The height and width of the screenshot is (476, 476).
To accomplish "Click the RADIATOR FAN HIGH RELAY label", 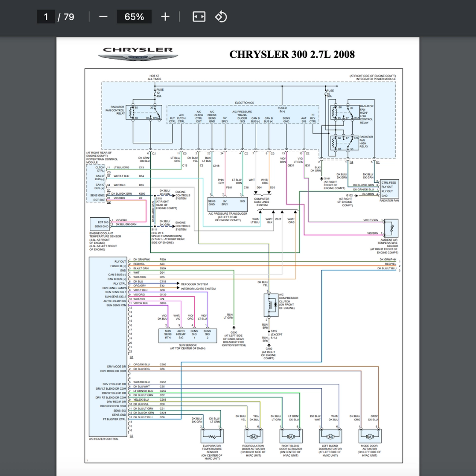I will [366, 141].
